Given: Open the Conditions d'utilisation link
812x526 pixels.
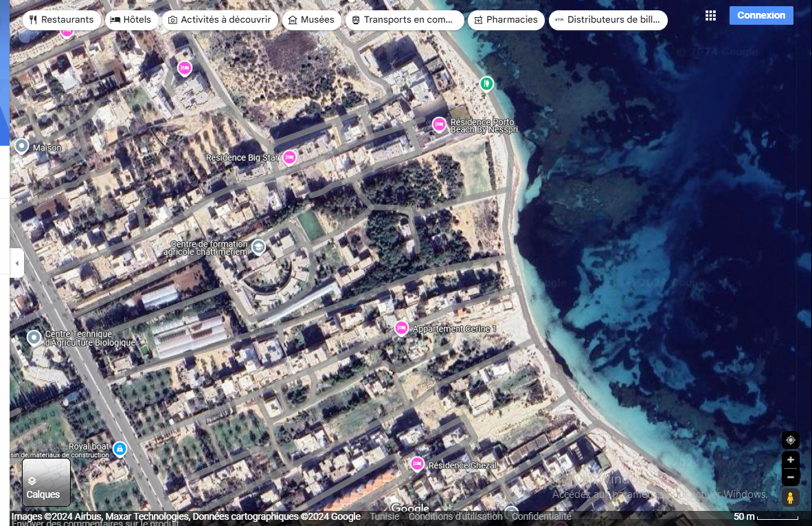Looking at the screenshot, I should (455, 517).
